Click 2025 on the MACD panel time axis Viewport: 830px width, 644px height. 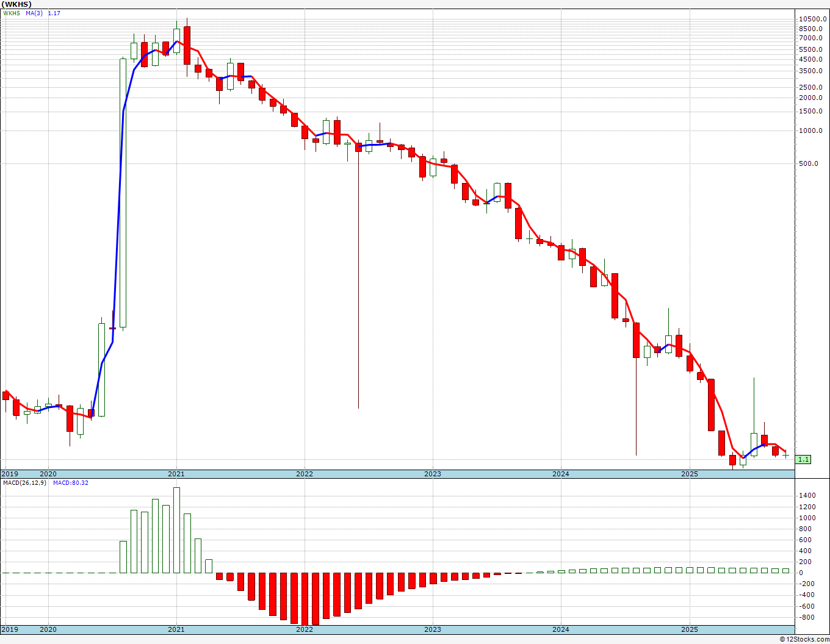(x=690, y=629)
